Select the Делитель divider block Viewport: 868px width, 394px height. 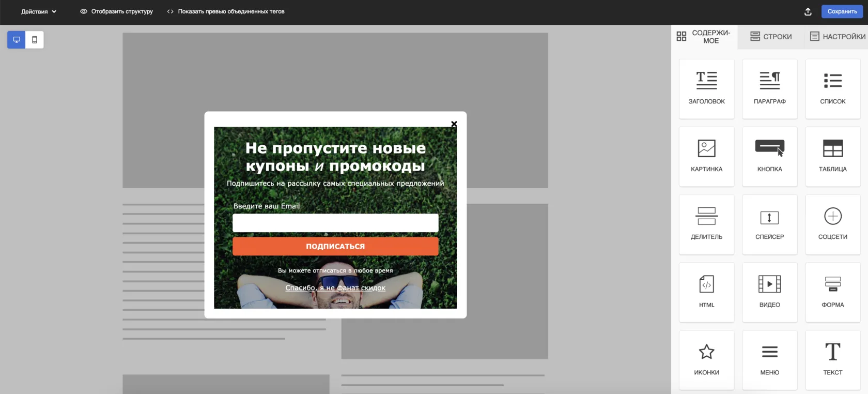[706, 224]
